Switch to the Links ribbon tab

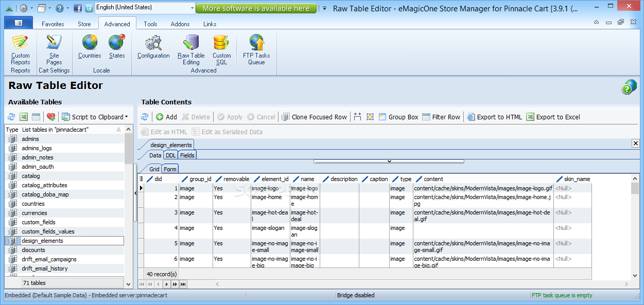tap(210, 24)
